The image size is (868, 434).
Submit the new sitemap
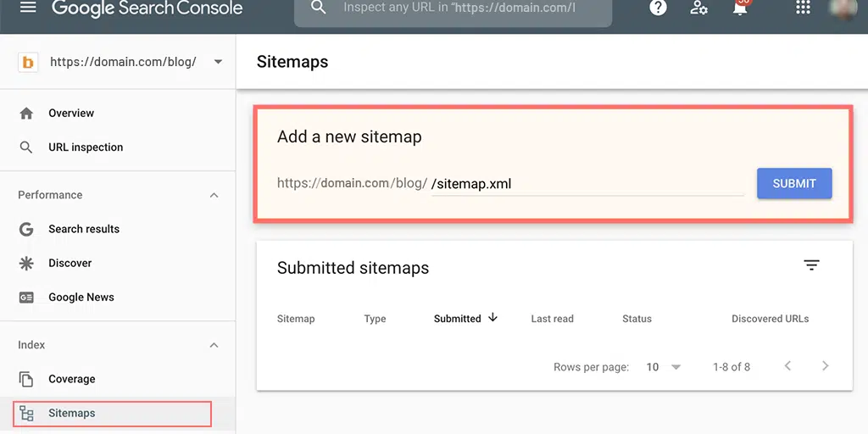coord(794,184)
